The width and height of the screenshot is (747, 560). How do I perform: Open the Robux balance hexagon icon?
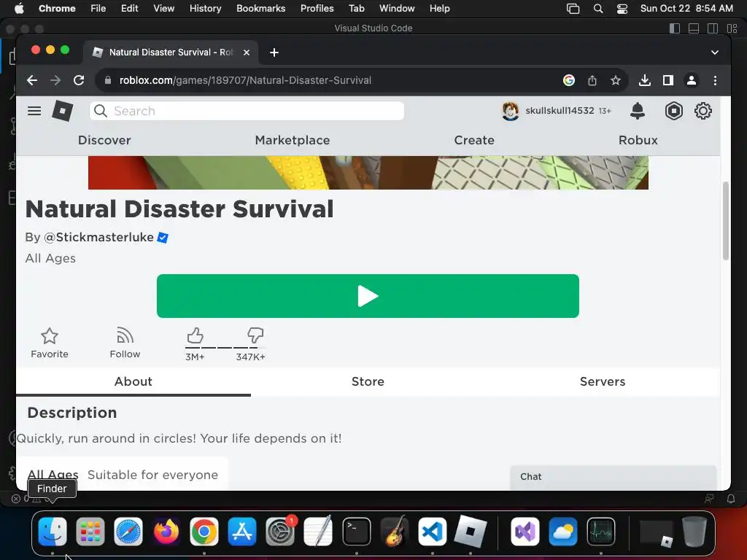click(x=673, y=111)
